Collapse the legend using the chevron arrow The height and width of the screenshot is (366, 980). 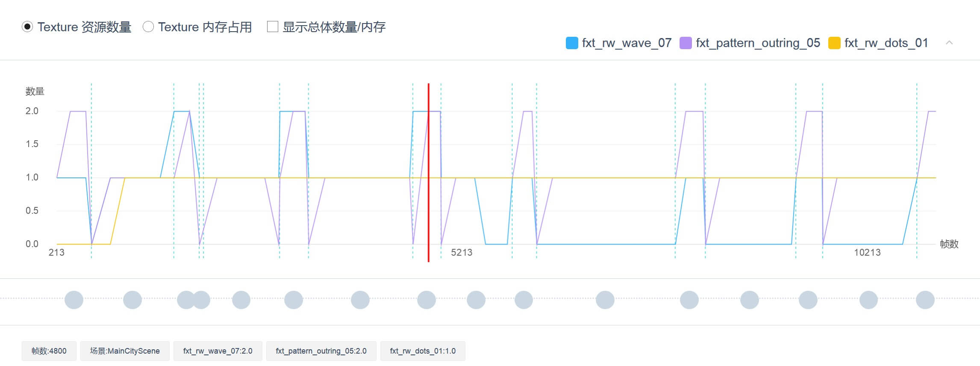[949, 43]
